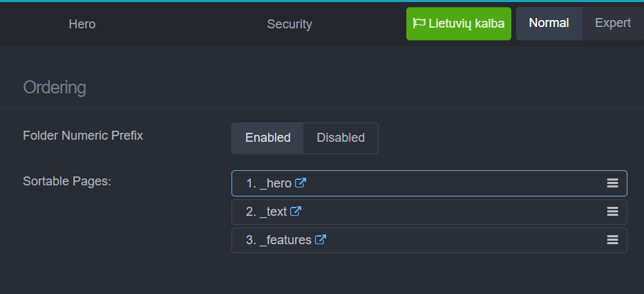The width and height of the screenshot is (644, 294).
Task: Select the 2. _text sortable page row
Action: coord(429,212)
